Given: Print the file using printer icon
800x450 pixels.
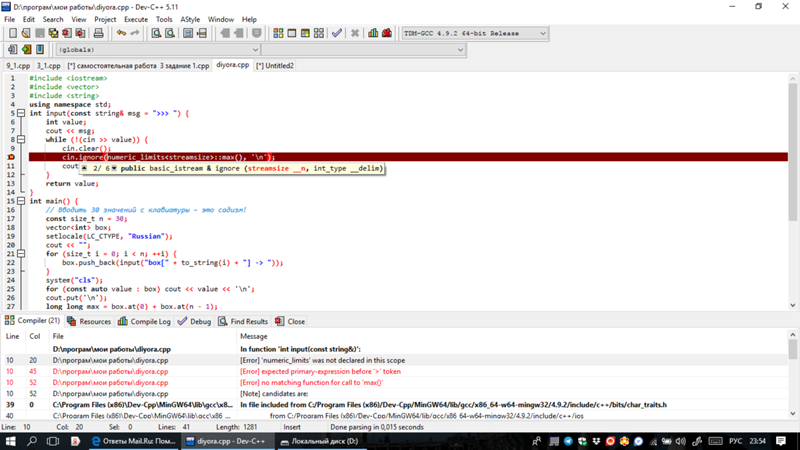Looking at the screenshot, I should point(98,33).
